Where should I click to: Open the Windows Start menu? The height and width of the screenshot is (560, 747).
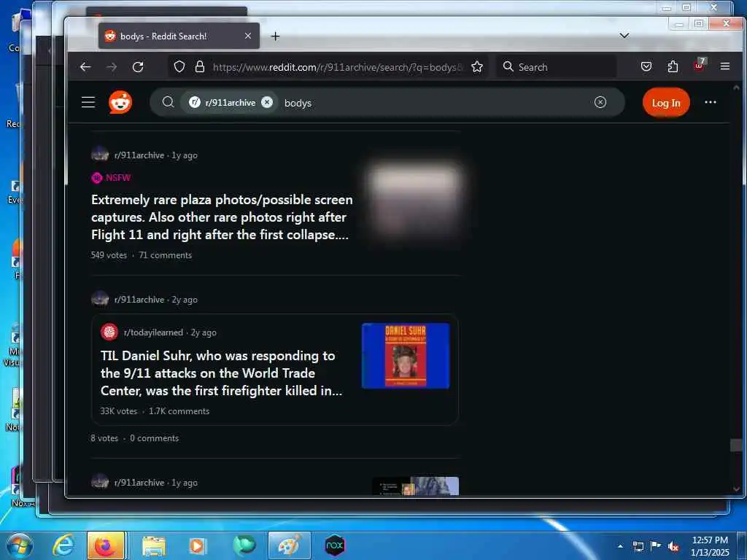click(x=19, y=545)
